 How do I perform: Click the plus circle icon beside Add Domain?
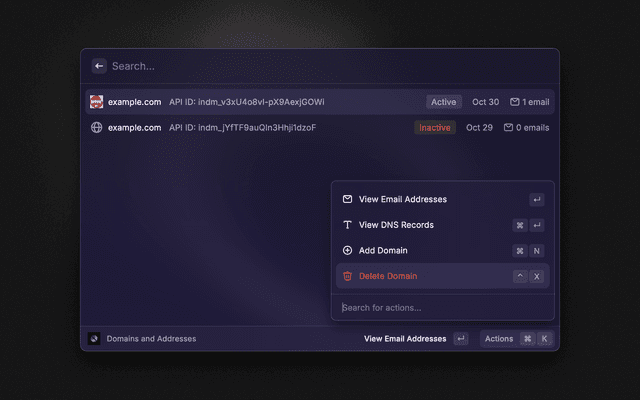coord(347,251)
